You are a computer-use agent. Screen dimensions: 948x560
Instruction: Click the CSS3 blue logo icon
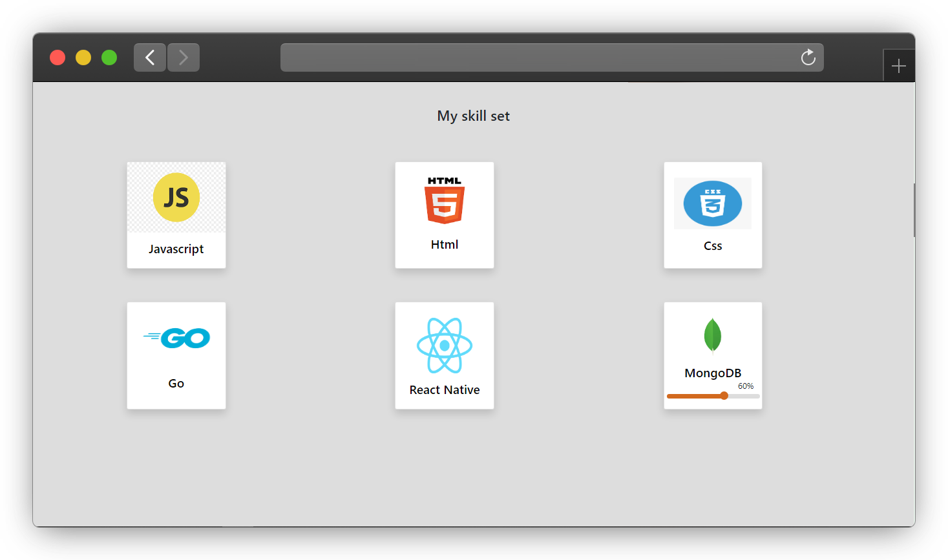point(713,203)
